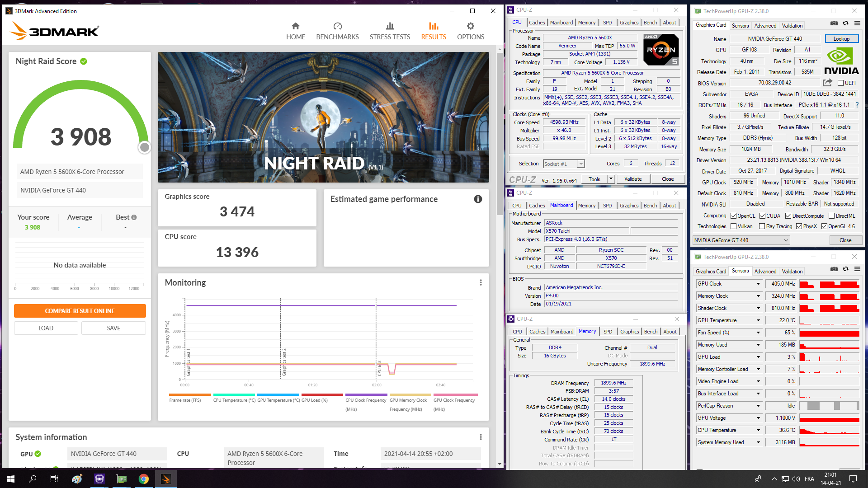Click CPU Clock Frequency legend swatch
This screenshot has width=868, height=488.
pyautogui.click(x=366, y=394)
